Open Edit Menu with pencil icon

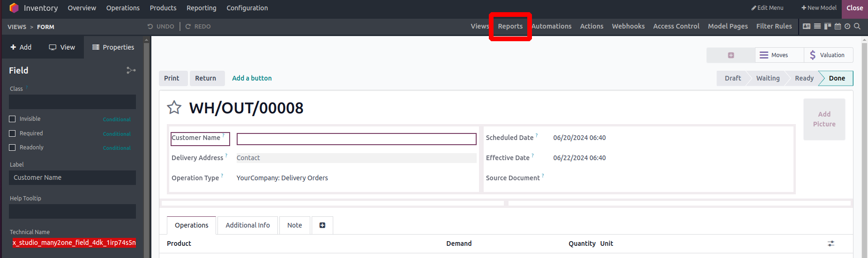[x=767, y=8]
